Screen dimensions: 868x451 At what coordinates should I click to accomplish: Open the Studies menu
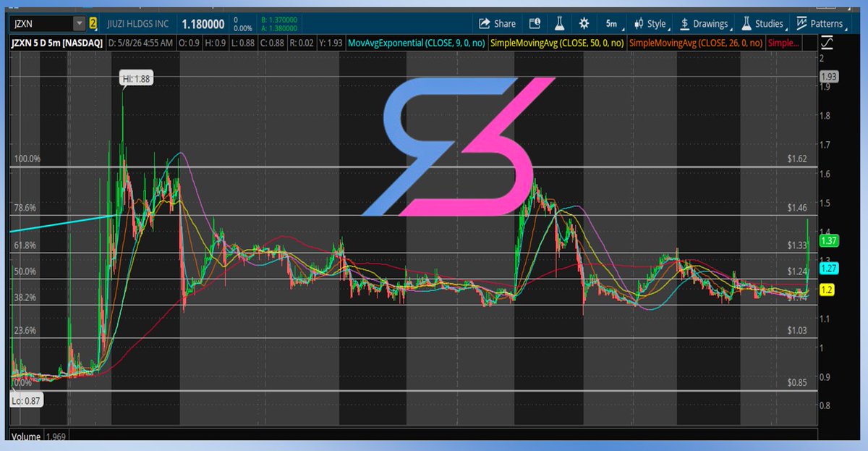coord(763,24)
